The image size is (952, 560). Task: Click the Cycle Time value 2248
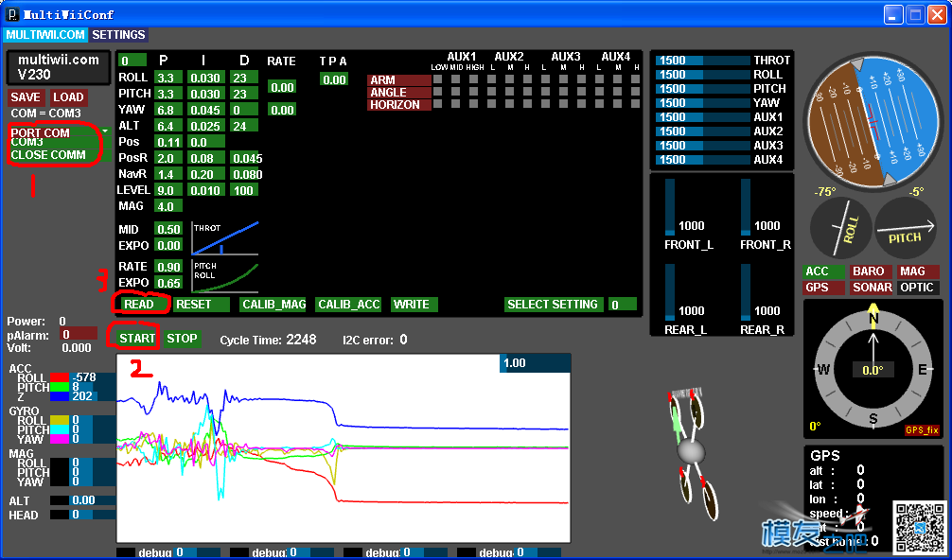coord(301,340)
